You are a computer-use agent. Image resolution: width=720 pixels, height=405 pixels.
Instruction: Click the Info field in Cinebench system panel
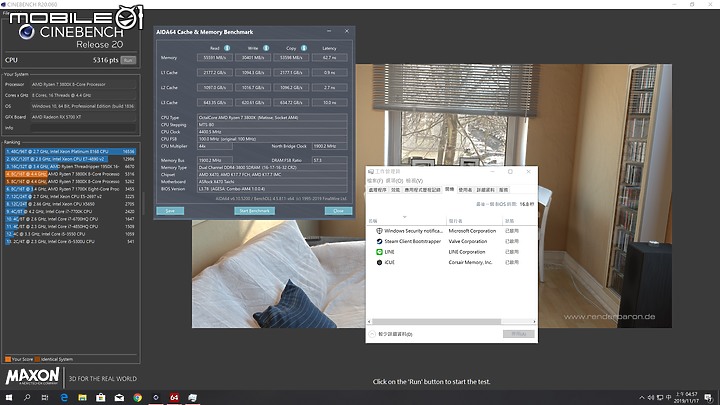pos(83,128)
